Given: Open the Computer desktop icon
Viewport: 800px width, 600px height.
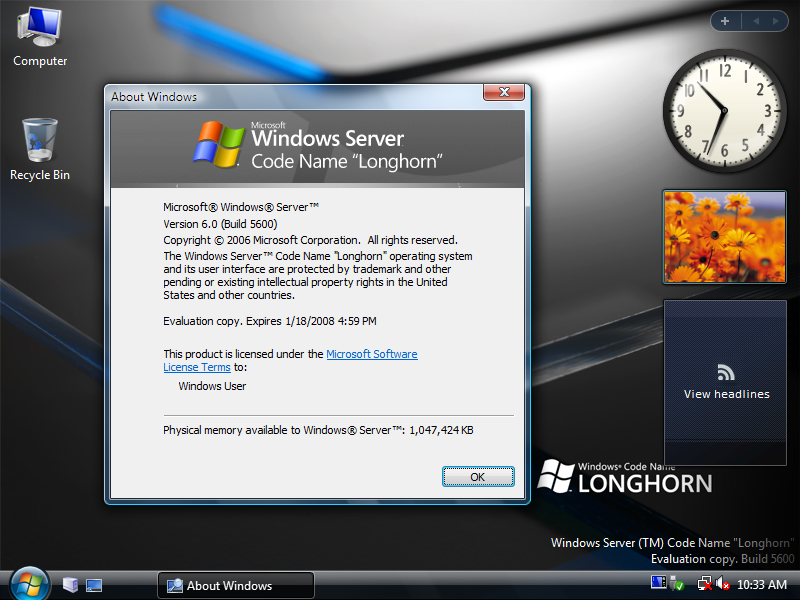Looking at the screenshot, I should coord(40,37).
